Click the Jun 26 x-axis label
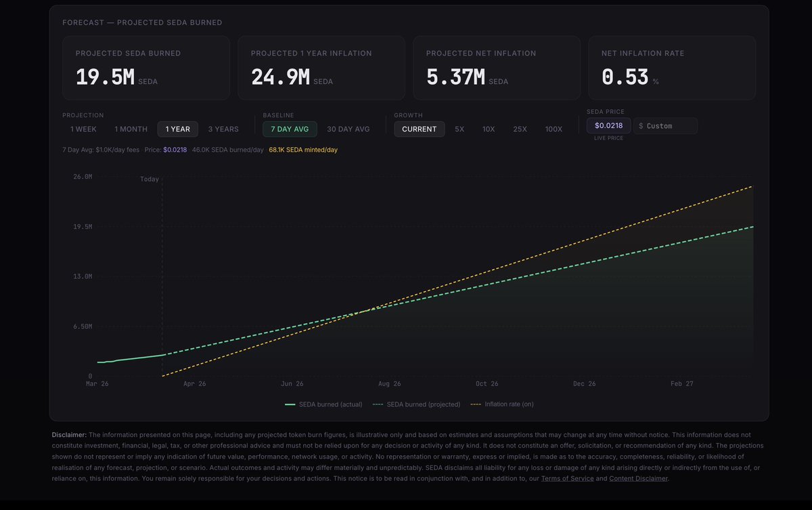Screen dimensions: 812x510 click(292, 384)
